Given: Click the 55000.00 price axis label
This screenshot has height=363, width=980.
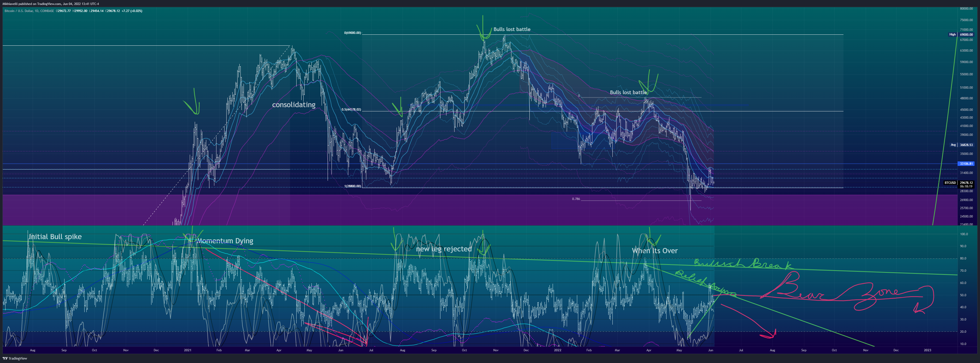Looking at the screenshot, I should coord(966,75).
